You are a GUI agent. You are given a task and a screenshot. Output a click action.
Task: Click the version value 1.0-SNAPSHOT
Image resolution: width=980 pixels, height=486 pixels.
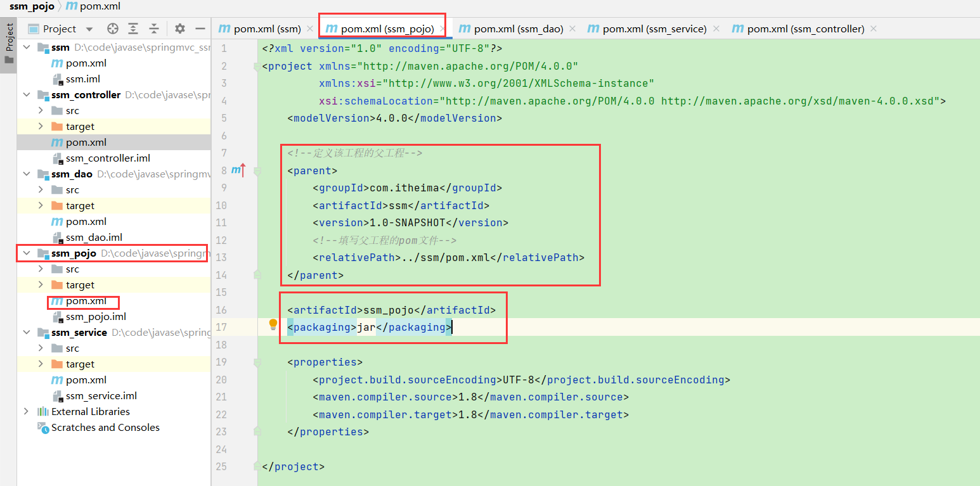pos(408,222)
